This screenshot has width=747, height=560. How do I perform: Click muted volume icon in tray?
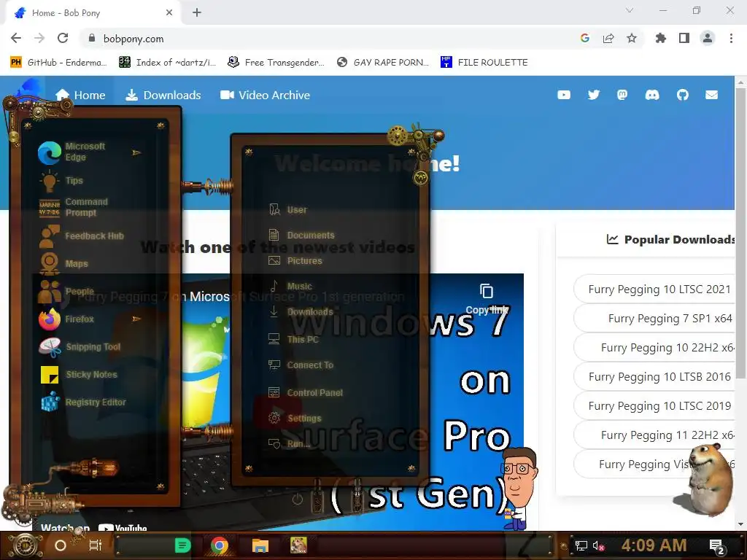pos(598,545)
